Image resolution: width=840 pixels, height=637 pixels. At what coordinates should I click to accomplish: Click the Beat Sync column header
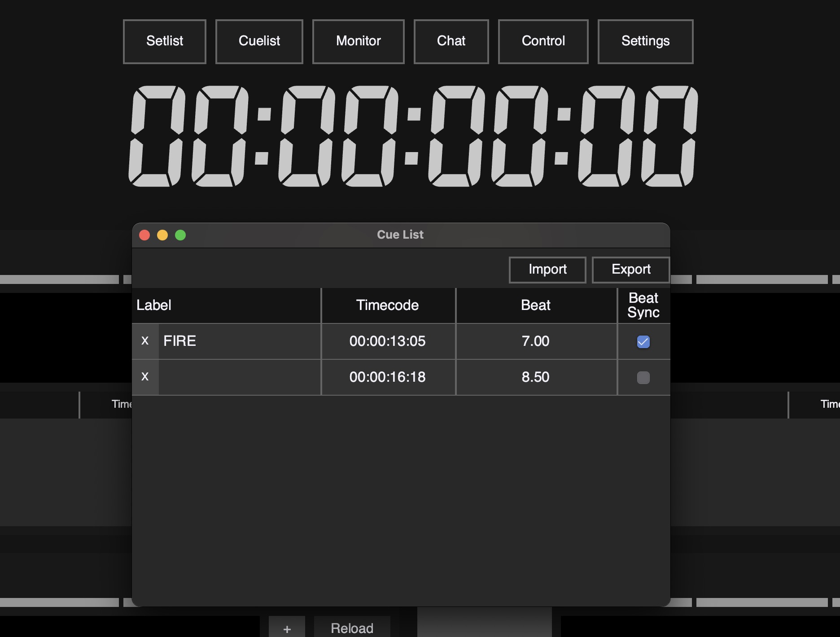point(644,305)
